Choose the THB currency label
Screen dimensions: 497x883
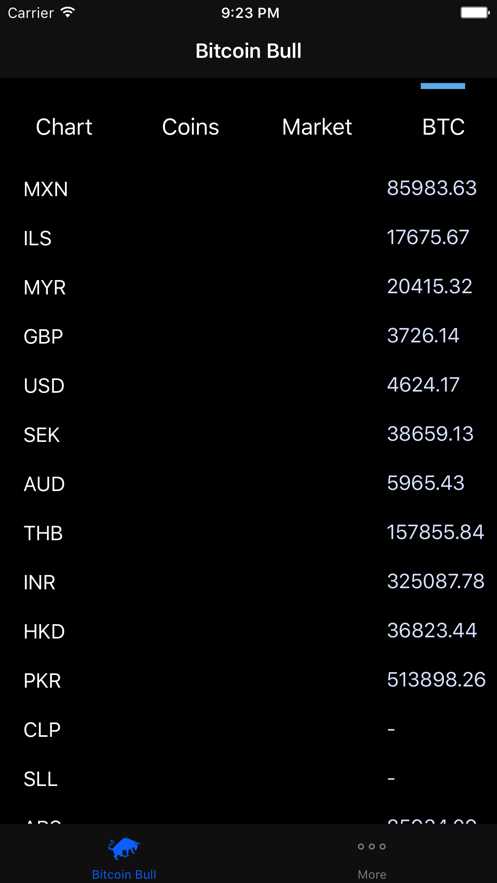[43, 533]
